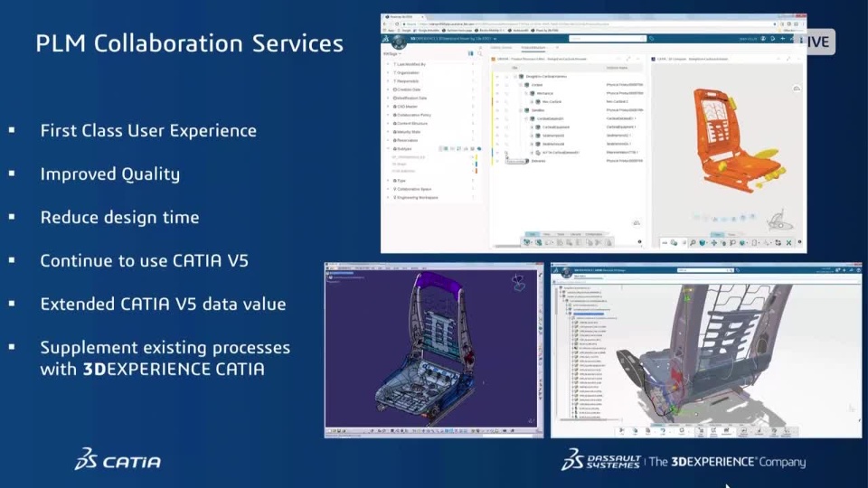The height and width of the screenshot is (488, 868).
Task: Click the robot manipulator in 3D Compose viewer
Action: [779, 221]
